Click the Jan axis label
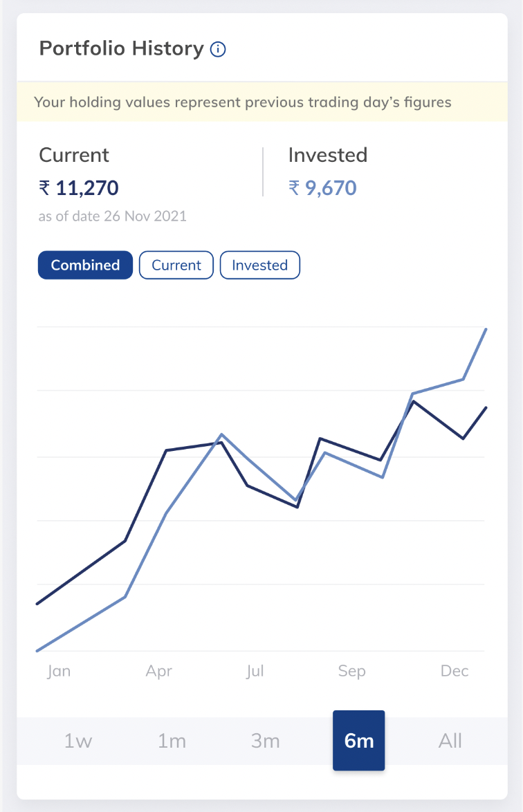The image size is (523, 812). pos(59,670)
